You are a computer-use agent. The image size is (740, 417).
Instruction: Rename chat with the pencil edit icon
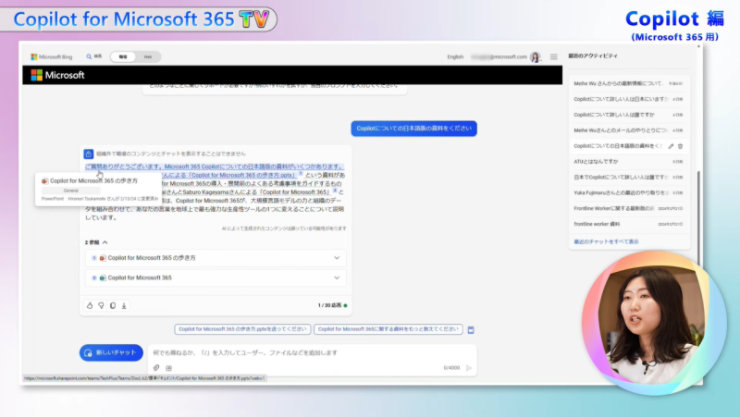[x=671, y=146]
